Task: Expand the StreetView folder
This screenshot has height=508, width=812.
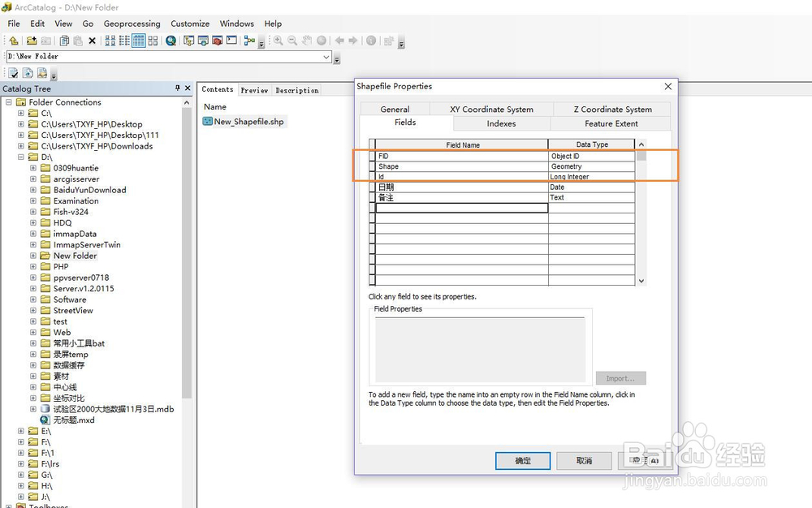Action: [33, 310]
